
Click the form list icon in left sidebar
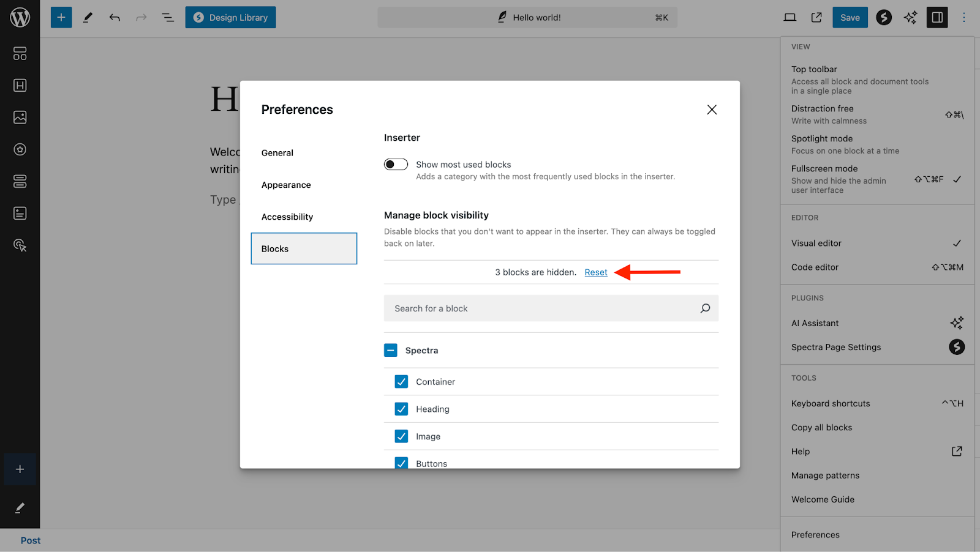20,213
